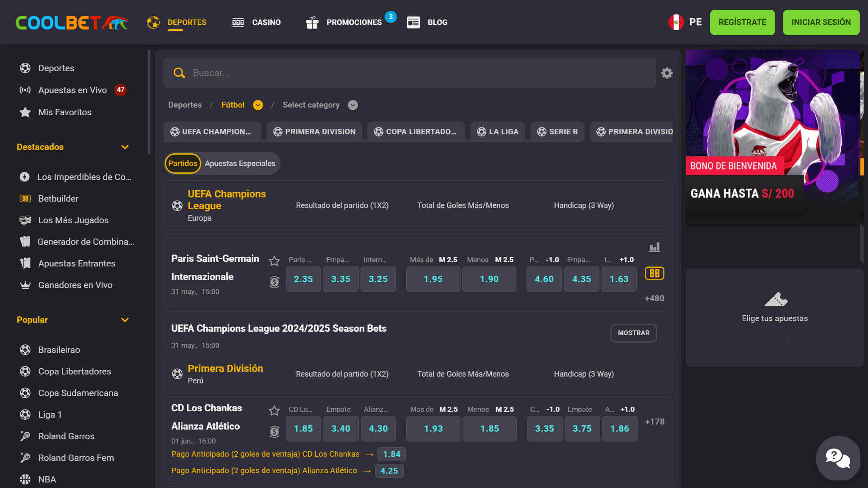Open cashout coin icon for PSG match
868x488 pixels.
click(x=274, y=282)
